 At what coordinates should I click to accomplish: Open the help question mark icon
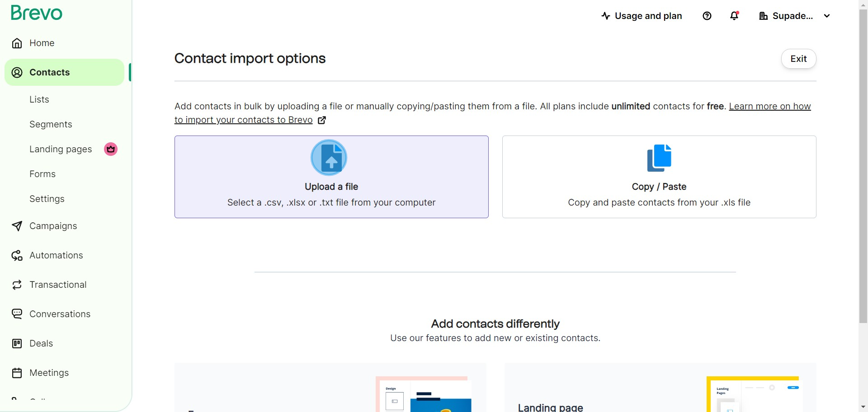coord(707,16)
